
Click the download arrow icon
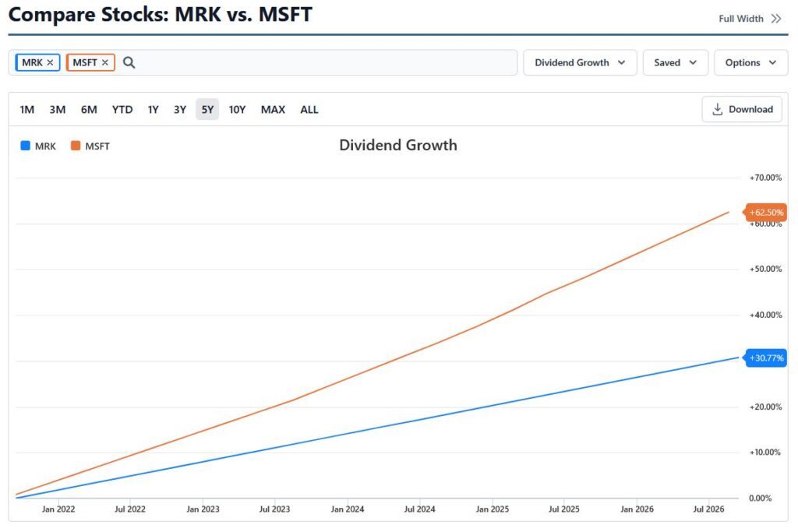click(717, 109)
